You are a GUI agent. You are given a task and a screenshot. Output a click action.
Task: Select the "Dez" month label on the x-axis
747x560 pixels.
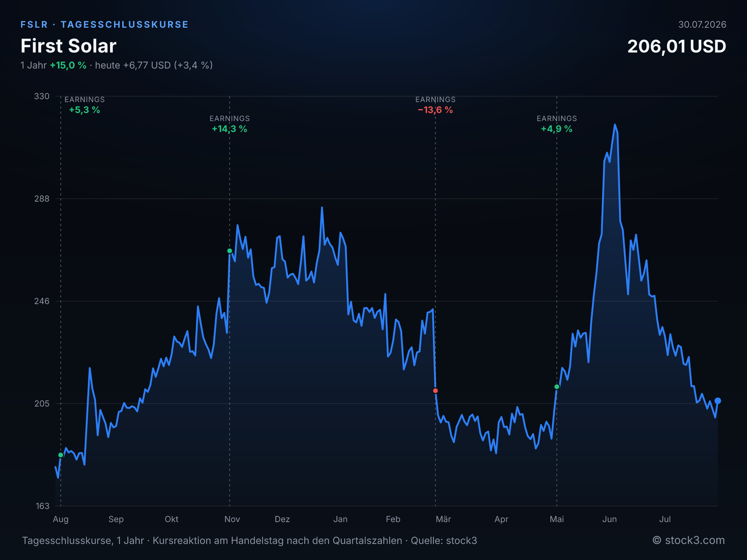[282, 519]
